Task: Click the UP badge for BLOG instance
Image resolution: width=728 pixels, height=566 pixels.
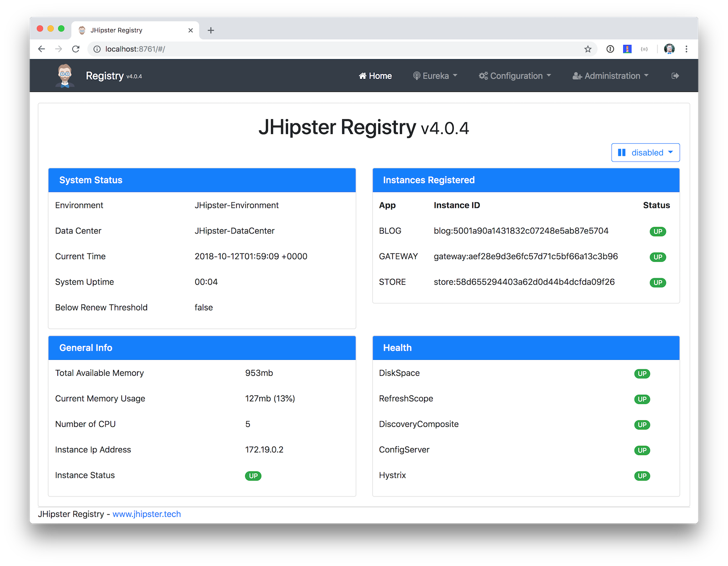Action: [x=657, y=232]
